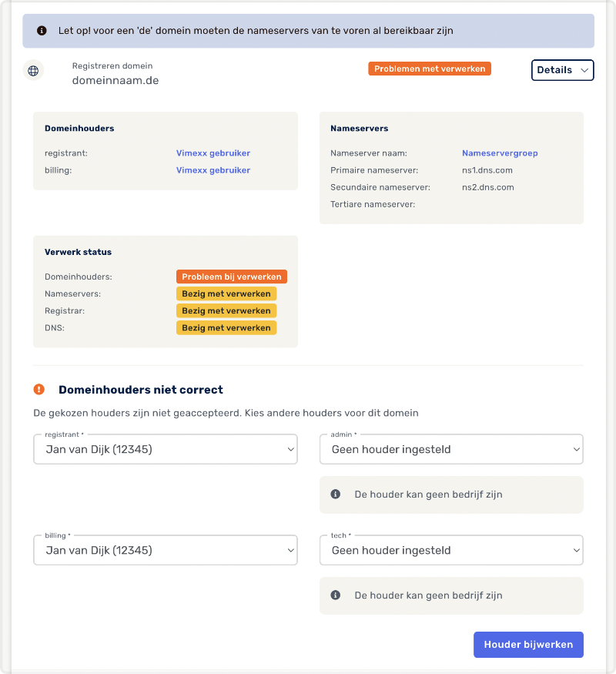Open the tech holder dropdown
Image resolution: width=616 pixels, height=674 pixels.
point(451,550)
